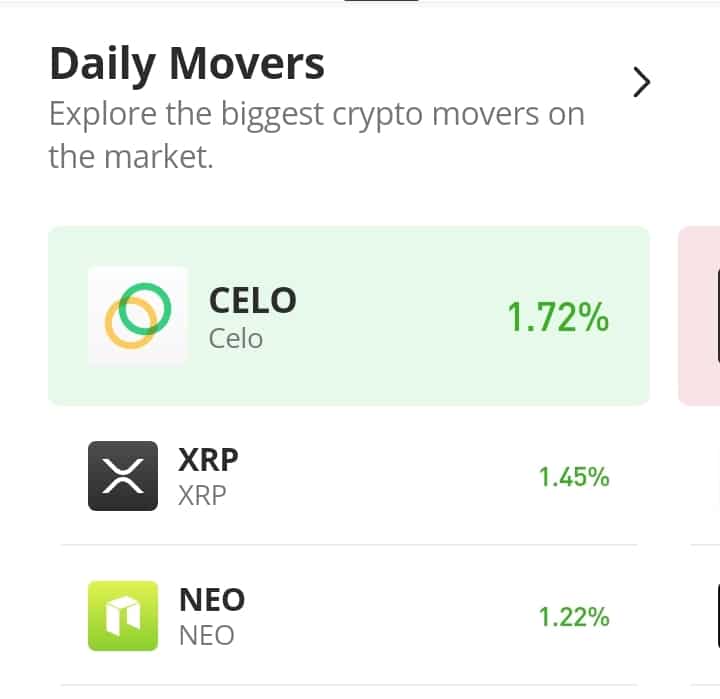
Task: Tap the partially visible dark icon beside NEO row
Action: click(718, 616)
